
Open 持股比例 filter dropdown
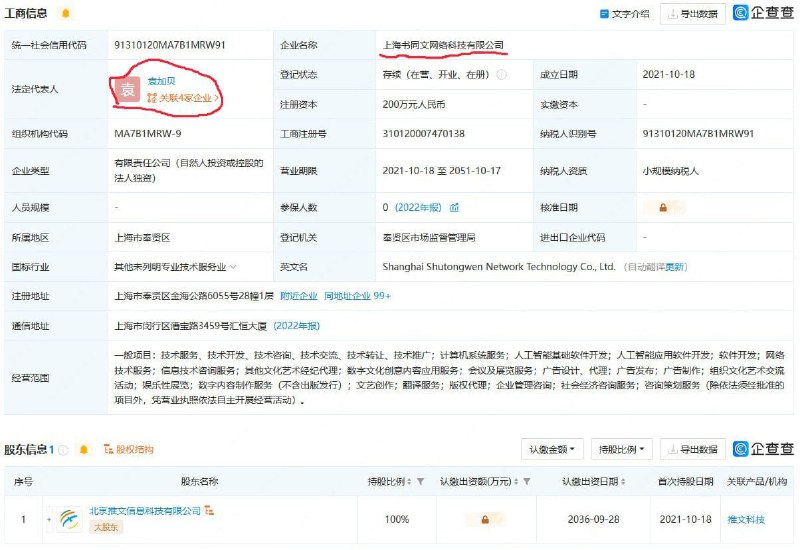coord(621,449)
